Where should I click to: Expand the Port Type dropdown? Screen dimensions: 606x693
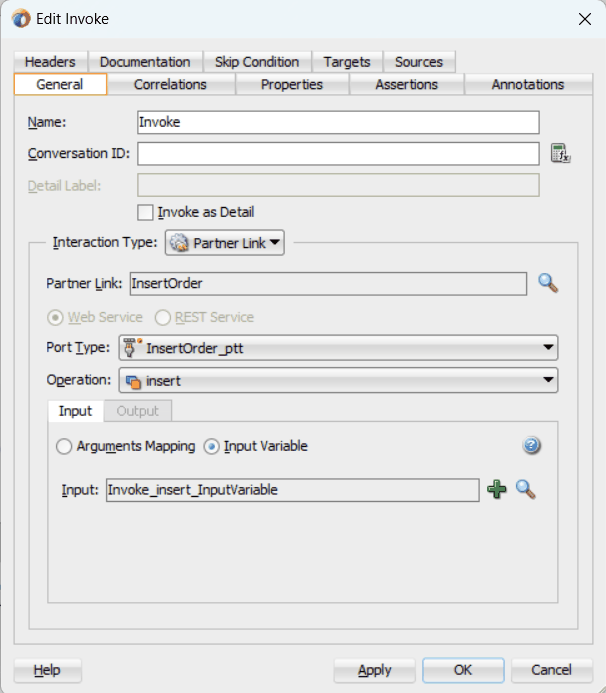(x=338, y=348)
